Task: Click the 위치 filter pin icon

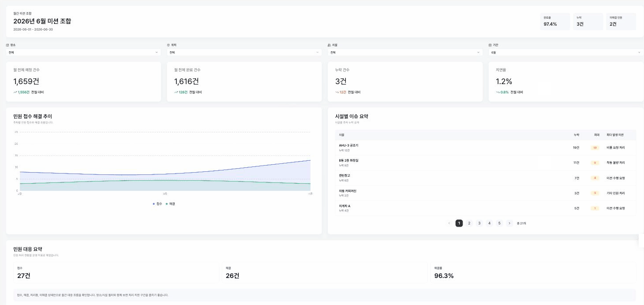Action: point(169,45)
